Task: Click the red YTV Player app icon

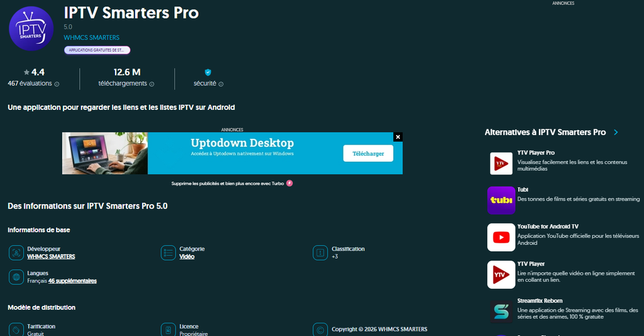Action: pyautogui.click(x=501, y=274)
